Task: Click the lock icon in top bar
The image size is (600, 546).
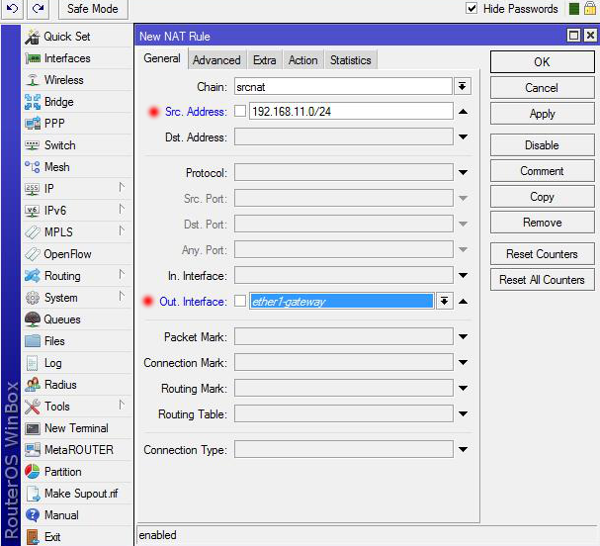Action: coord(590,8)
